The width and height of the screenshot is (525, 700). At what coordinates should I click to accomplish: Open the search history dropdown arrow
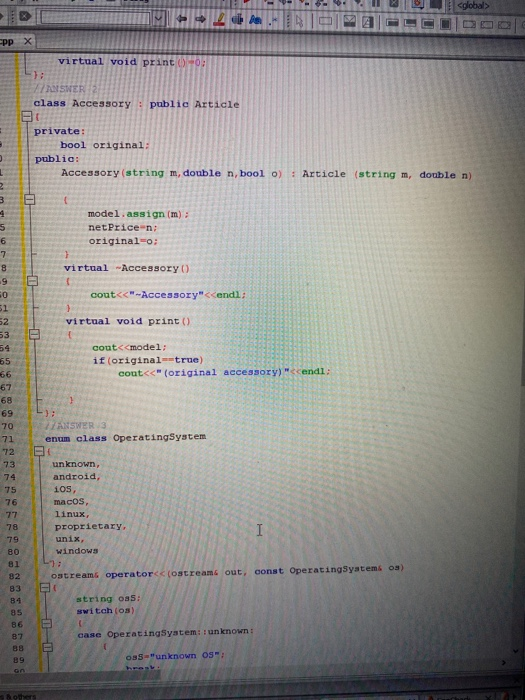coord(158,19)
